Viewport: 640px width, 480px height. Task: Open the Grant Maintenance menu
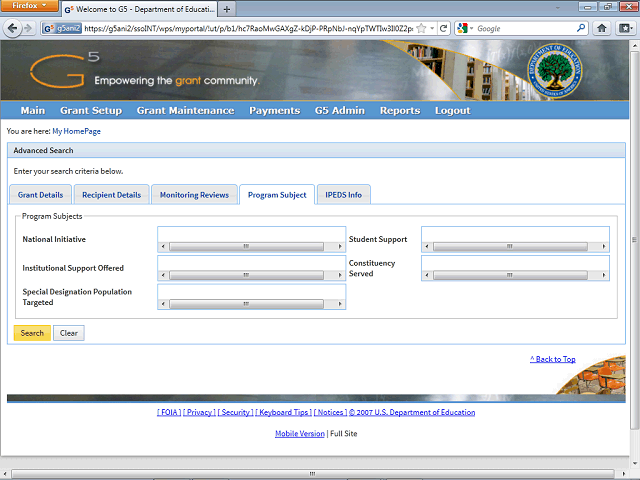[185, 111]
